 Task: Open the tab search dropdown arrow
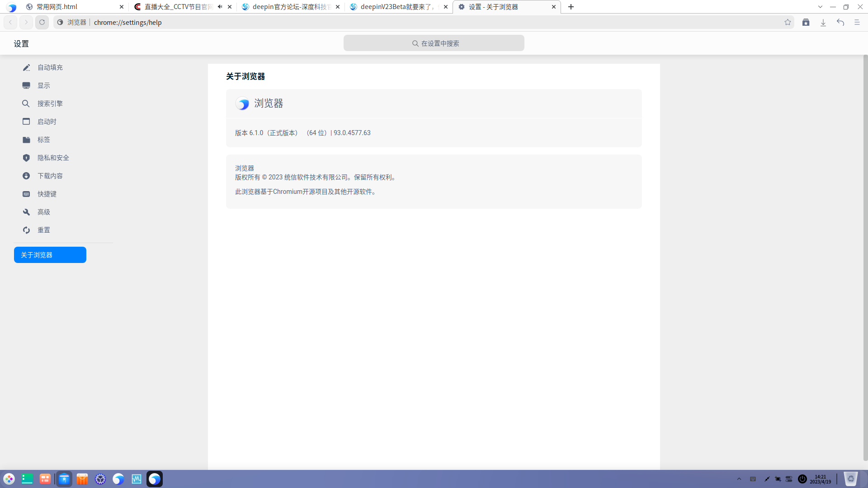[x=821, y=7]
